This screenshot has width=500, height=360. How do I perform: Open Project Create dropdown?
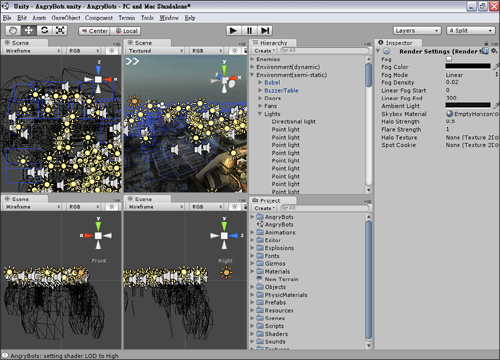coord(265,208)
